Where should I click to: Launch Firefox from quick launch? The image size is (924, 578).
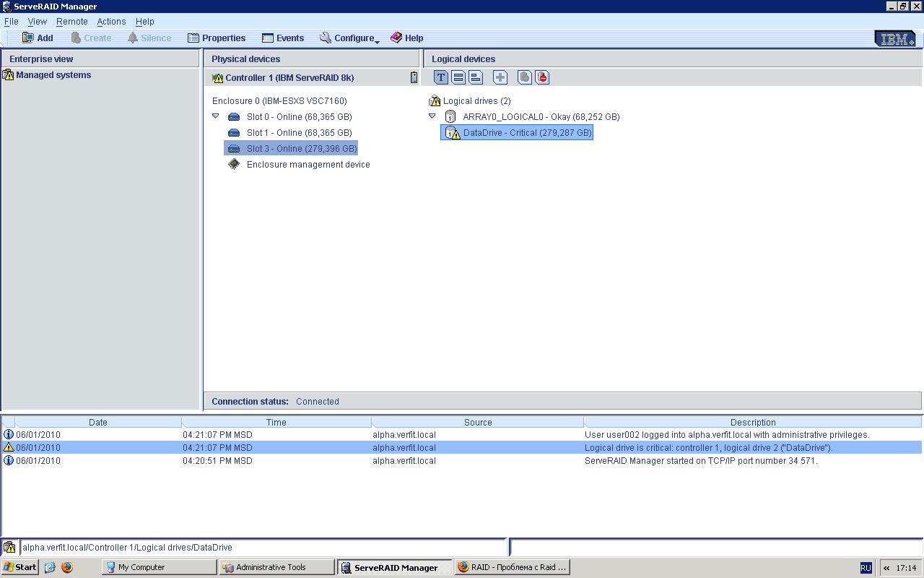[x=67, y=567]
